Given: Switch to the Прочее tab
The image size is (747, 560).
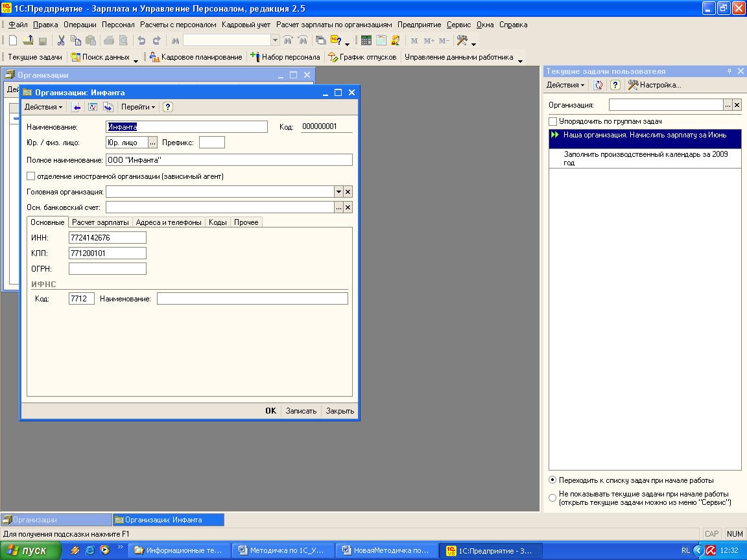Looking at the screenshot, I should coord(246,222).
